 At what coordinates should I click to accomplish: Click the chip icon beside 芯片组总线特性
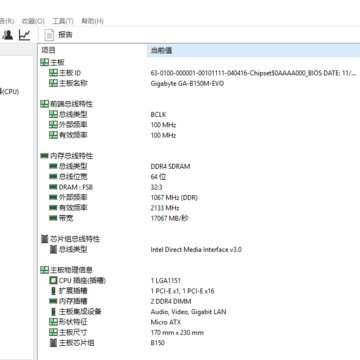pos(44,239)
